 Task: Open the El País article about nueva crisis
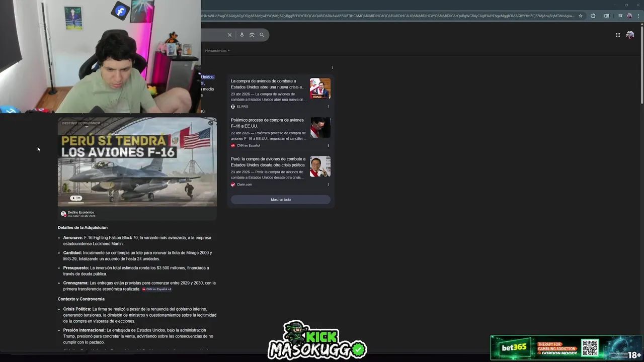[x=268, y=84]
